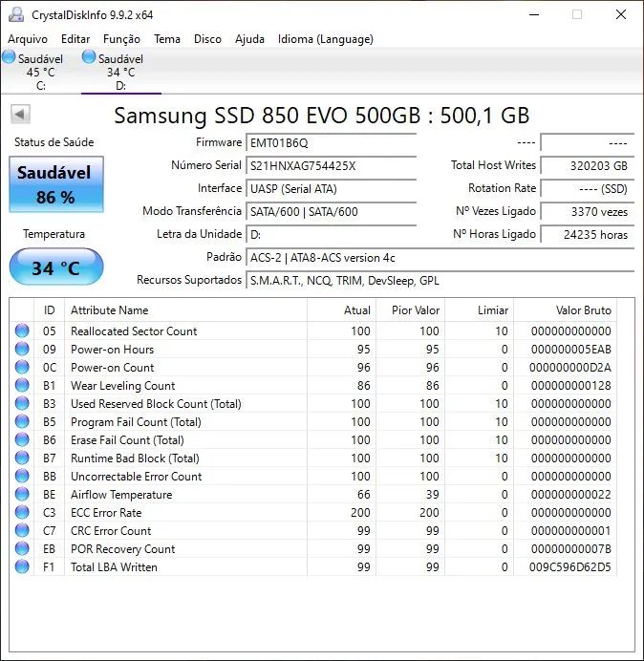644x661 pixels.
Task: Click status orb of Reallocated Sector Count
Action: click(x=22, y=330)
